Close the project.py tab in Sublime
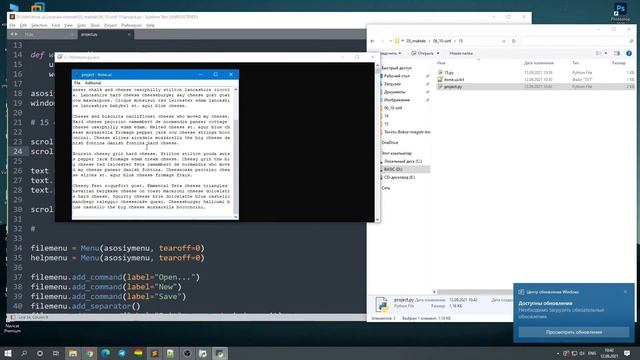This screenshot has height=360, width=640. [x=129, y=34]
